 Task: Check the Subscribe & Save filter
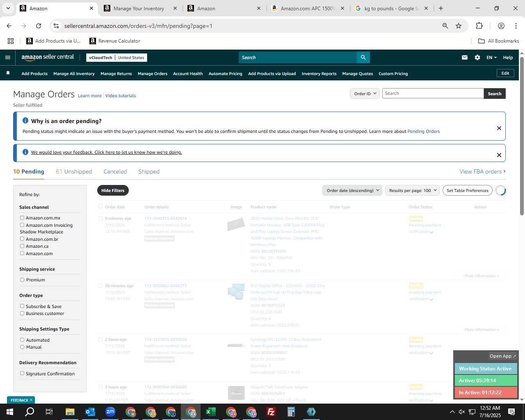tap(22, 306)
